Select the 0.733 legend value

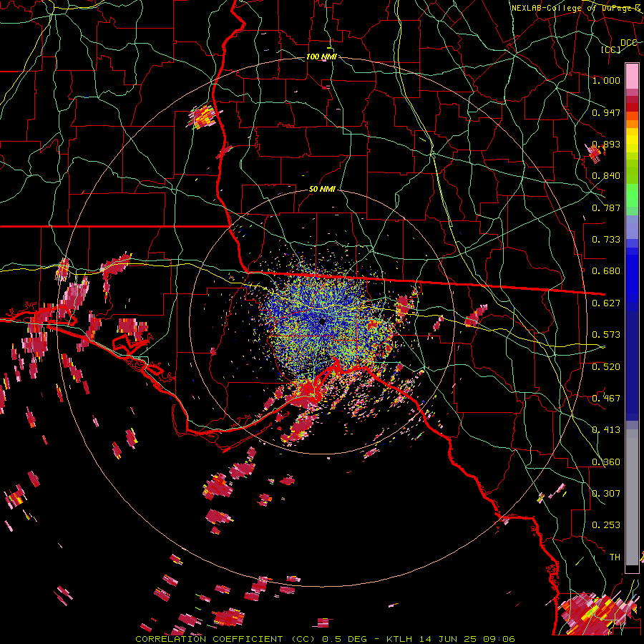pos(606,240)
